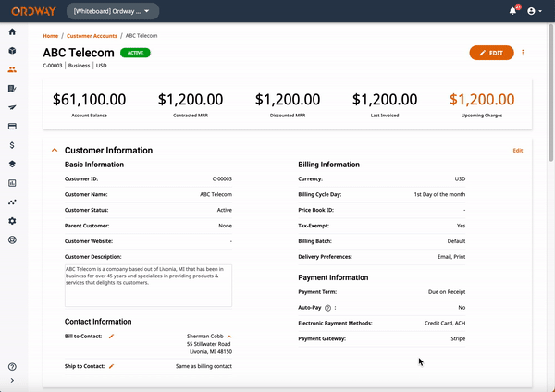The height and width of the screenshot is (392, 555).
Task: Click the Last Invoiced label
Action: pyautogui.click(x=385, y=116)
